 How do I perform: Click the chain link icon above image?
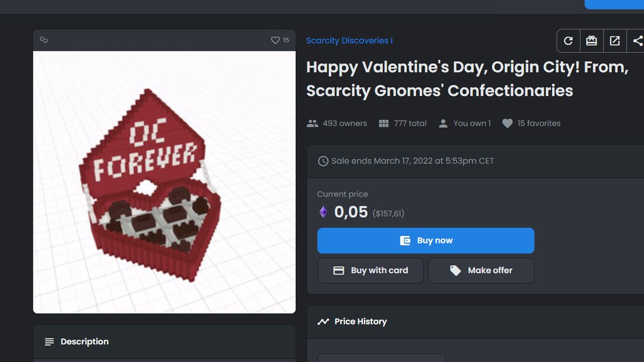coord(45,40)
